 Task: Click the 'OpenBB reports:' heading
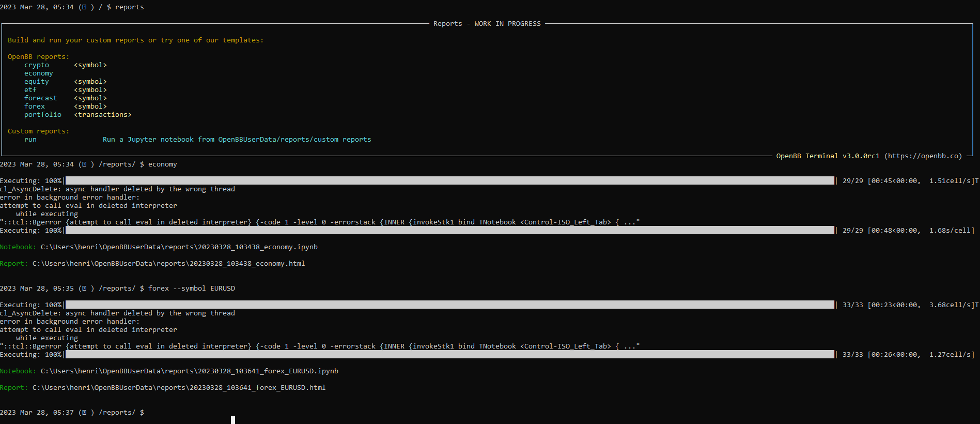pyautogui.click(x=39, y=57)
